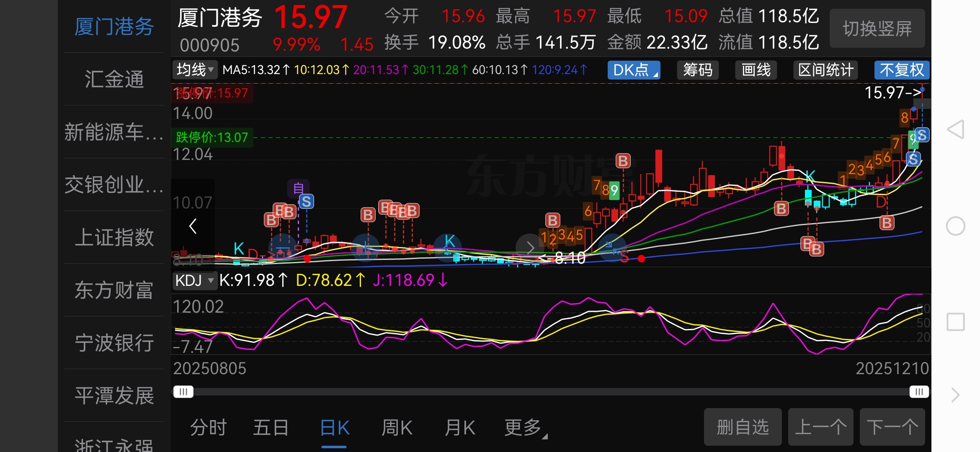980x452 pixels.
Task: Open the KDJ indicator dropdown
Action: point(194,280)
